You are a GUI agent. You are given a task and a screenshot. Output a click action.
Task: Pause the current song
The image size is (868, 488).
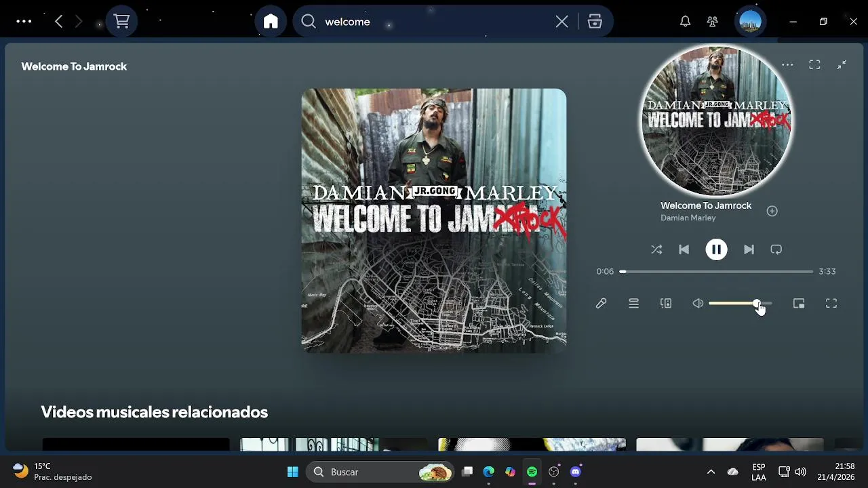(716, 249)
